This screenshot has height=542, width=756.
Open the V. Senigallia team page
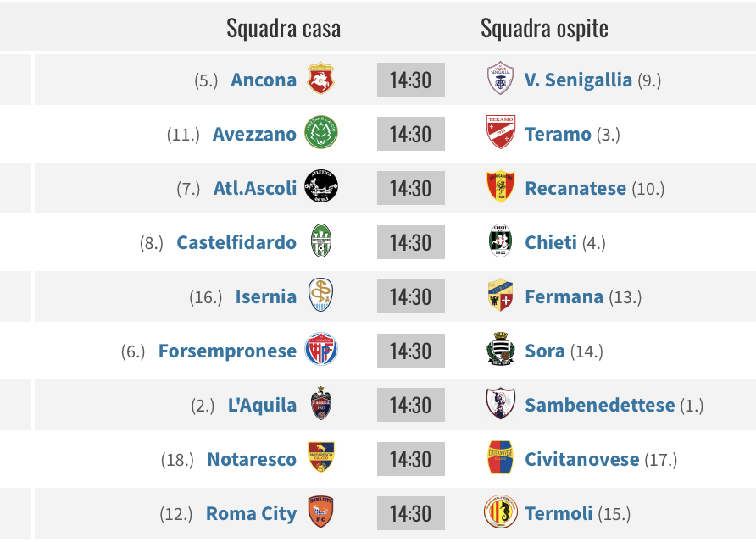coord(578,80)
